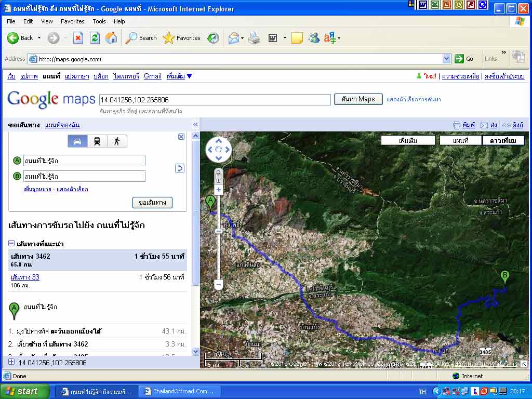Close the directions form panel

[181, 137]
